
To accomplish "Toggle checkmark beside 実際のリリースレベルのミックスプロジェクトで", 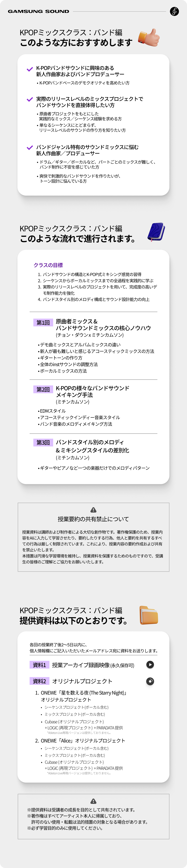I will pos(30,99).
